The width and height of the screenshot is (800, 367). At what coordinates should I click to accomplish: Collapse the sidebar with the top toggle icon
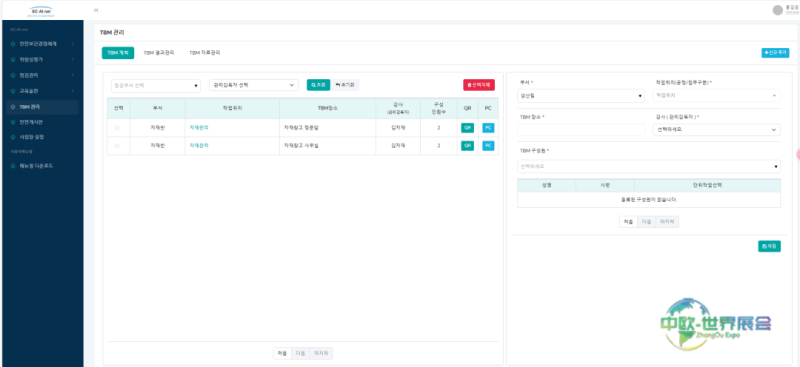click(x=96, y=10)
